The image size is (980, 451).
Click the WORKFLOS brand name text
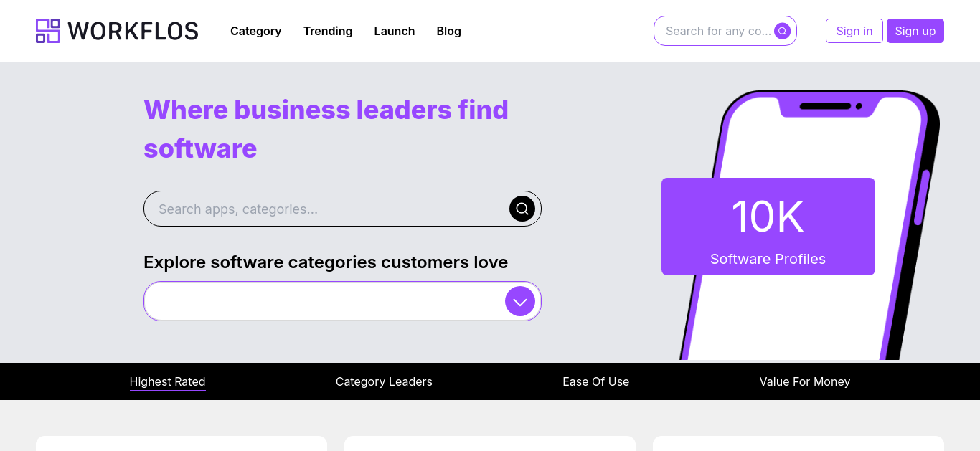(x=133, y=31)
